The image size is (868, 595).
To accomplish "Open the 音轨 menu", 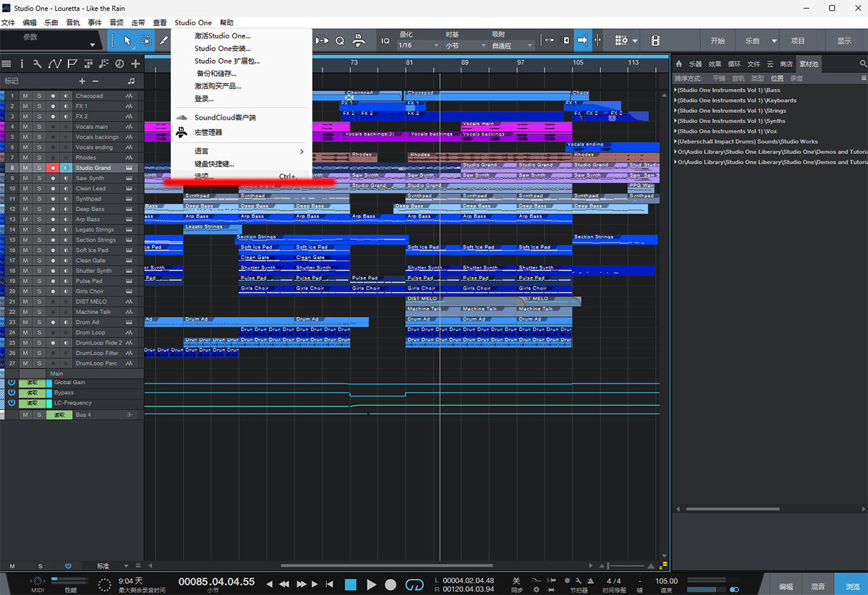I will (73, 22).
